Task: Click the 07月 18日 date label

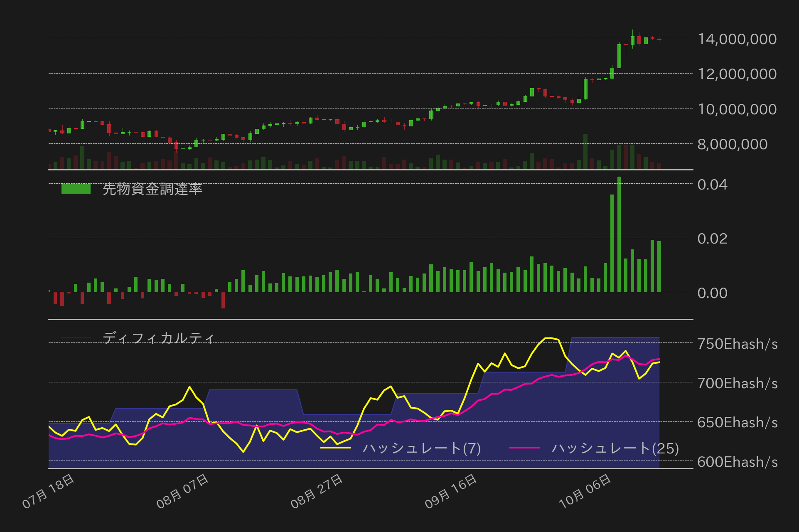Action: click(x=48, y=491)
